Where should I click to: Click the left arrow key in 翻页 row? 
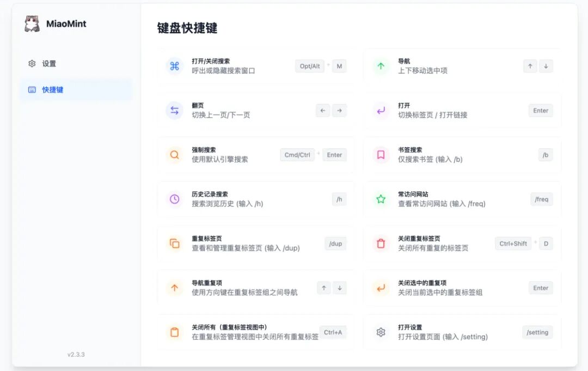click(x=323, y=111)
